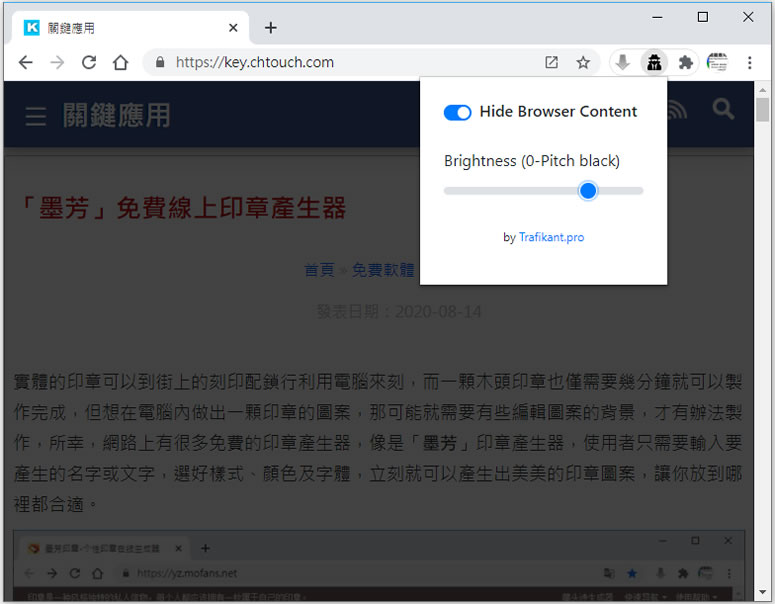This screenshot has height=604, width=775.
Task: Open the Trafikant.pro link
Action: tap(551, 237)
